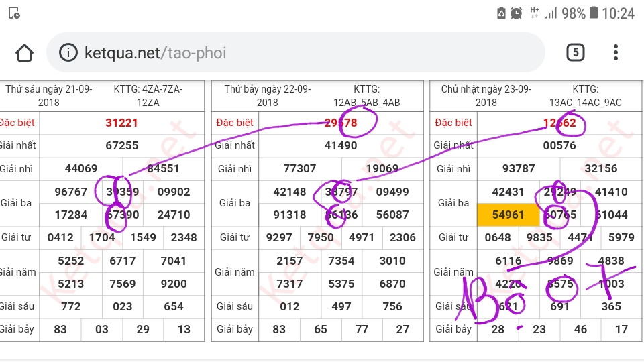The image size is (644, 362).
Task: Tap the signal strength status icon
Action: (x=551, y=13)
